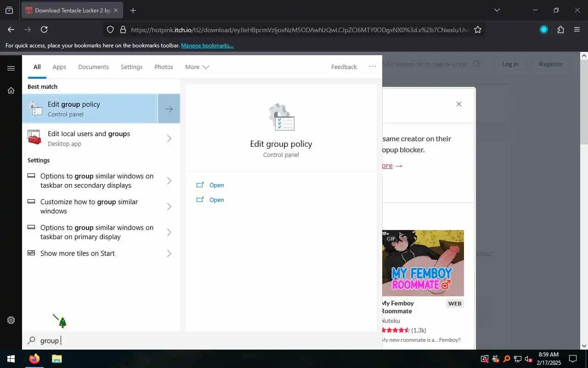Viewport: 588px width, 368px height.
Task: Click inside the search box containing group
Action: [202, 340]
